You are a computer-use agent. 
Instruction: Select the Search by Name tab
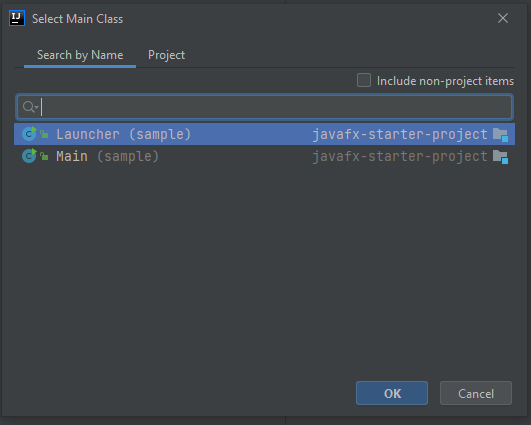point(80,55)
